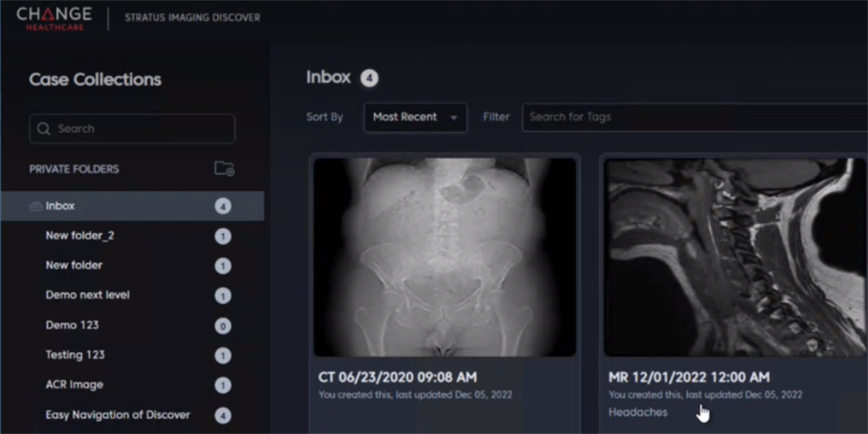The image size is (868, 434).
Task: Click the MR 12/01/2022 12:00 AM title
Action: point(689,378)
